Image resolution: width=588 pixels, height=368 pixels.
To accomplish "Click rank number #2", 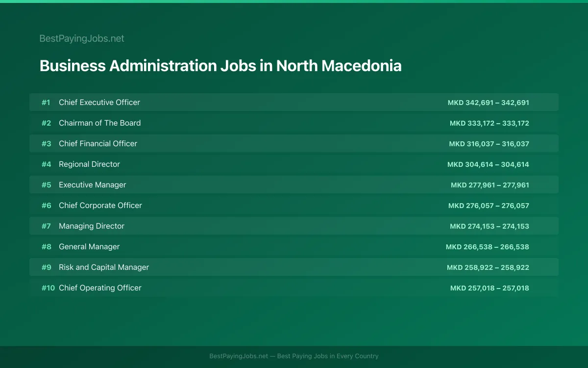I will [46, 123].
